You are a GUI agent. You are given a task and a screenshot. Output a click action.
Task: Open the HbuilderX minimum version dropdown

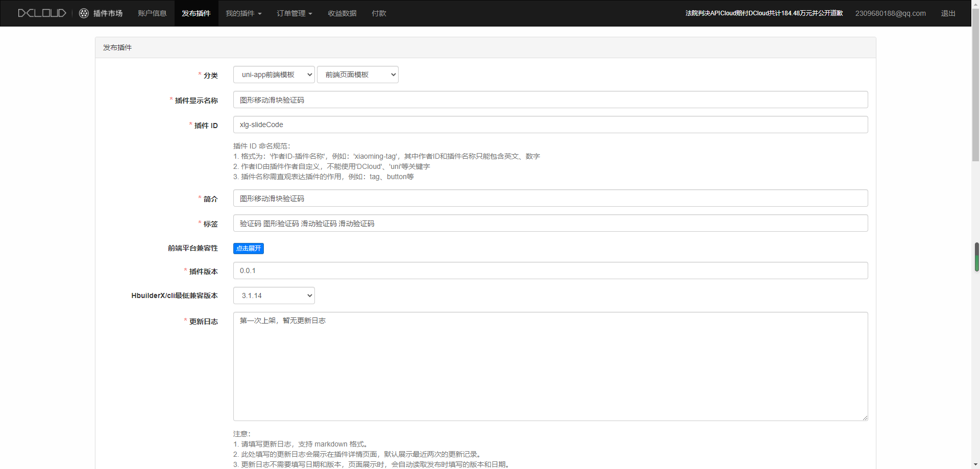click(274, 295)
